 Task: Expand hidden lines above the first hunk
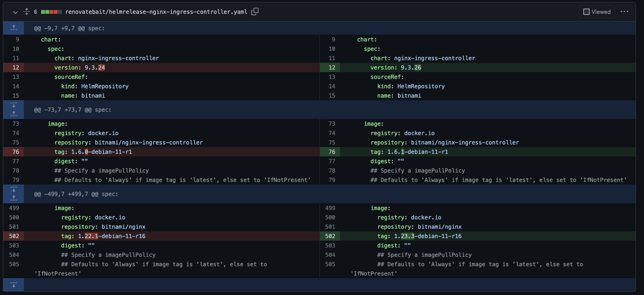[x=13, y=28]
